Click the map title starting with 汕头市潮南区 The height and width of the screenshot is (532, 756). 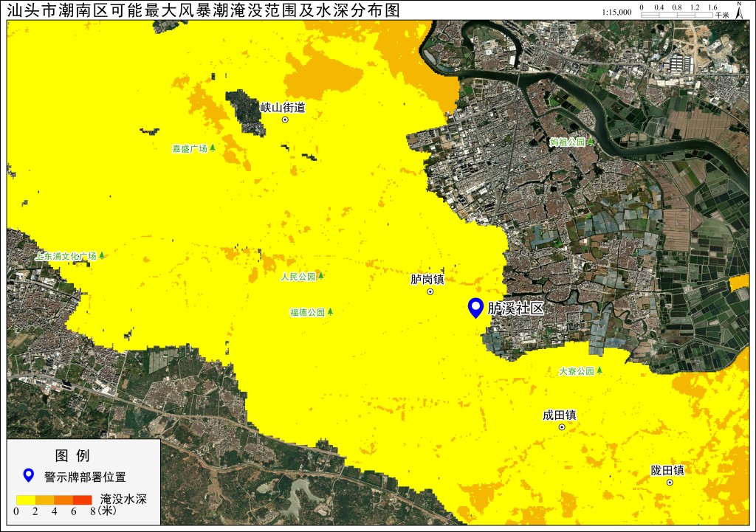204,10
